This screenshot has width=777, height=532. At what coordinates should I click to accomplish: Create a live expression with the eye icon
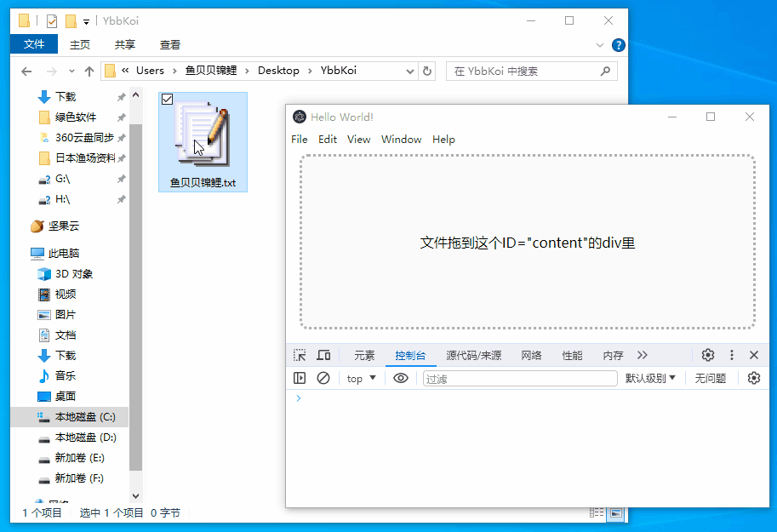401,378
